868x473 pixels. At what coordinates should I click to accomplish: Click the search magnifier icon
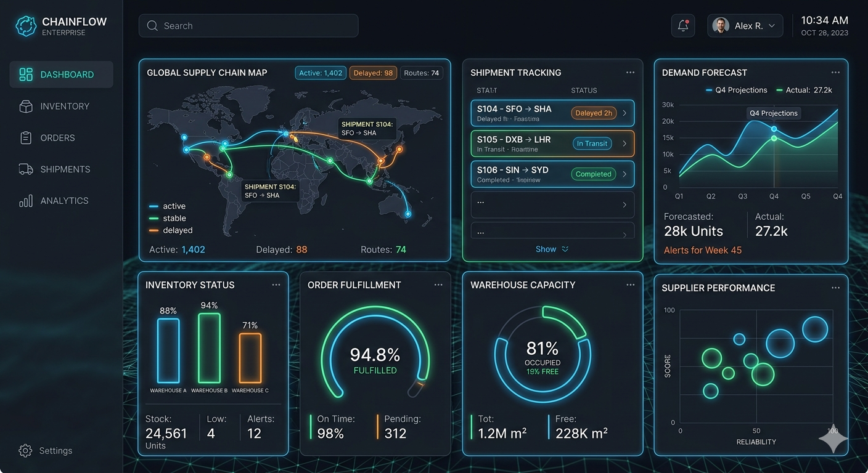(152, 26)
